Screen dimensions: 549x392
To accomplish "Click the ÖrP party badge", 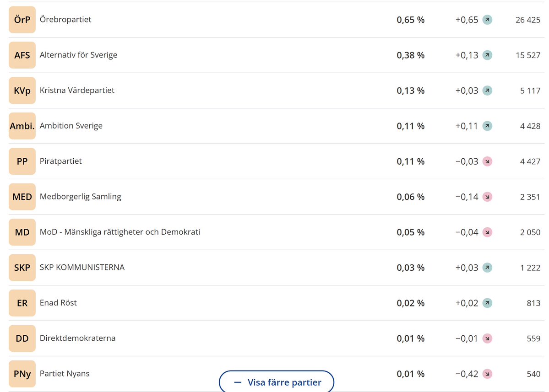I will (x=22, y=20).
